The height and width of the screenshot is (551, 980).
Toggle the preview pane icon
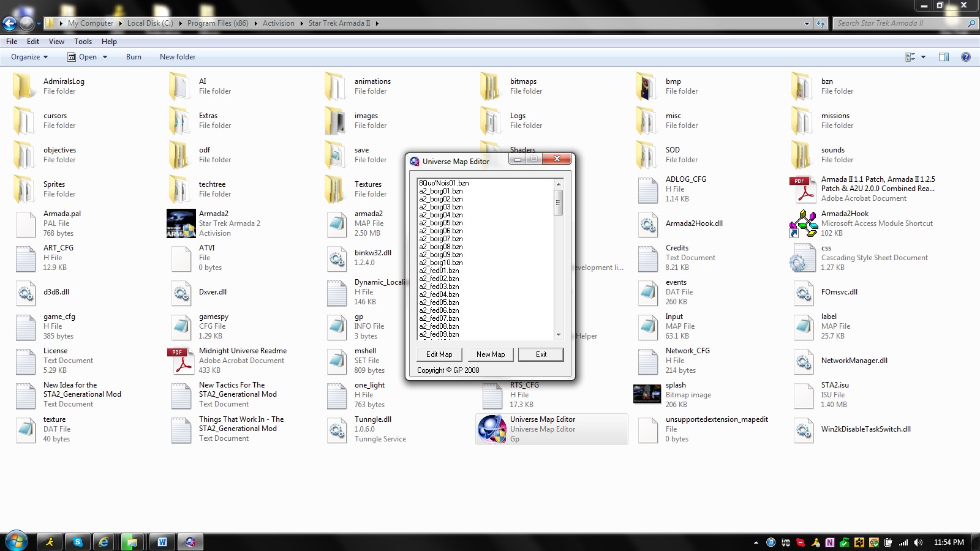click(944, 57)
